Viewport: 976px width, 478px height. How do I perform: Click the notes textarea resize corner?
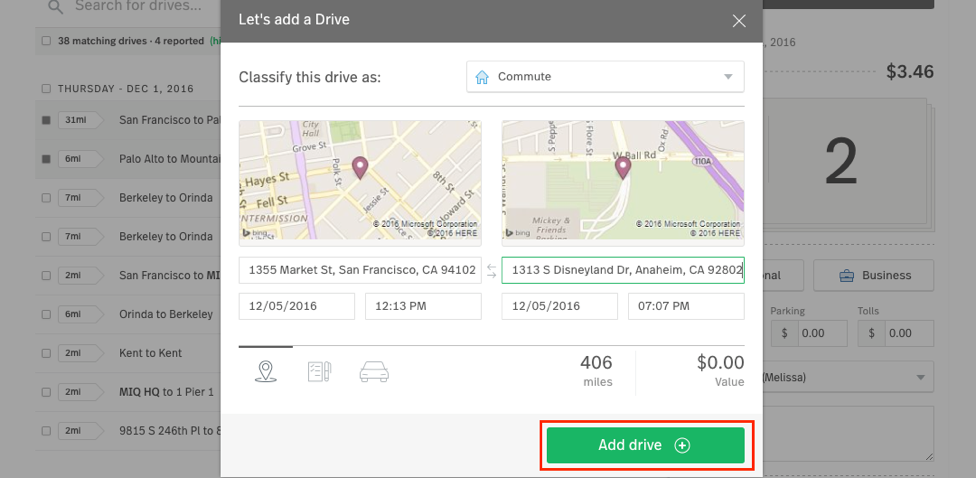tap(929, 457)
